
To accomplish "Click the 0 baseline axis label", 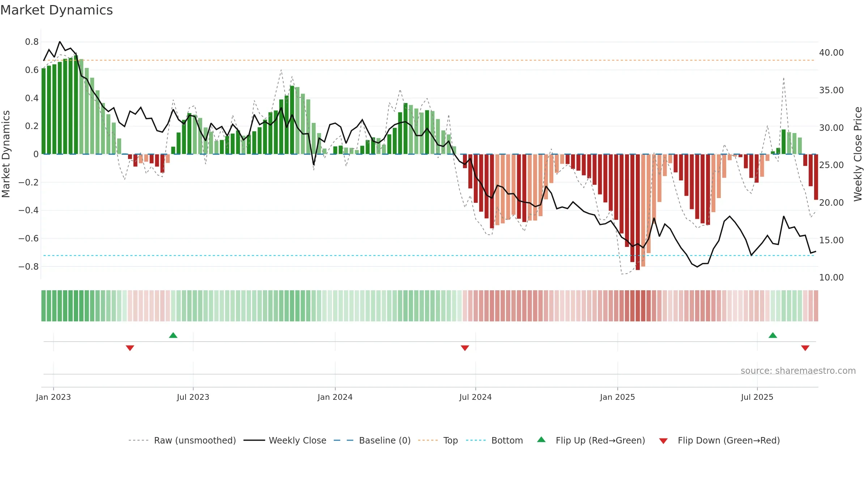I will pyautogui.click(x=36, y=154).
